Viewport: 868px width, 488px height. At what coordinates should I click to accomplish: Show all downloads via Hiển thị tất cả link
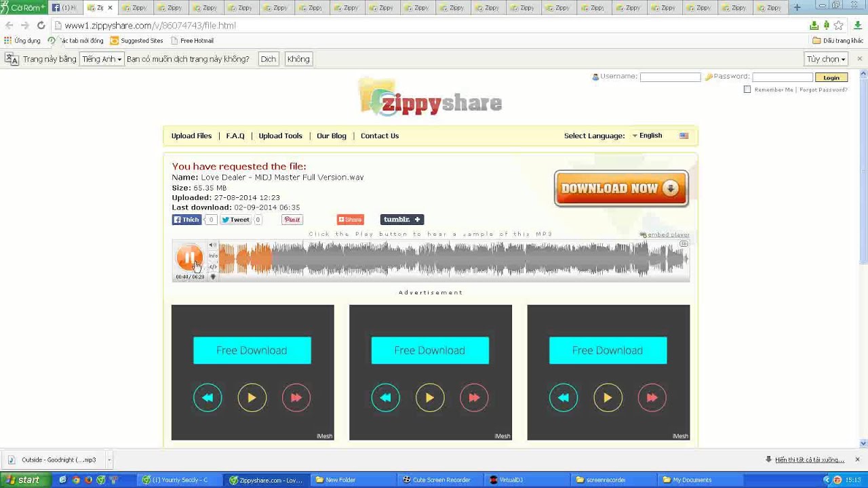(x=810, y=460)
